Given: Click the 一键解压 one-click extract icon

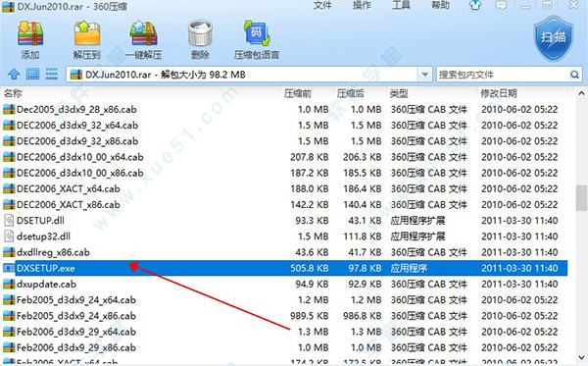Looking at the screenshot, I should pos(143,33).
